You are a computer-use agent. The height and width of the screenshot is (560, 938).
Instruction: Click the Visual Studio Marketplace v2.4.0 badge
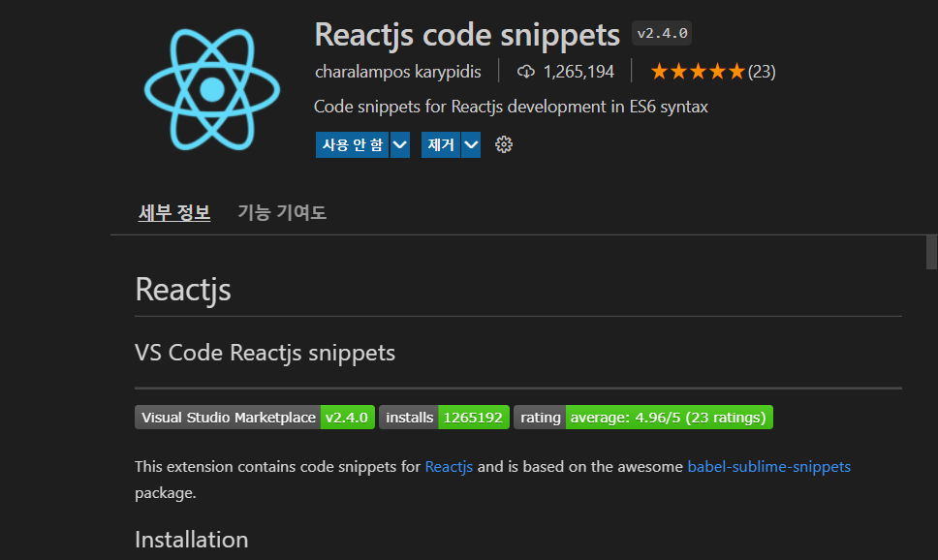(255, 417)
